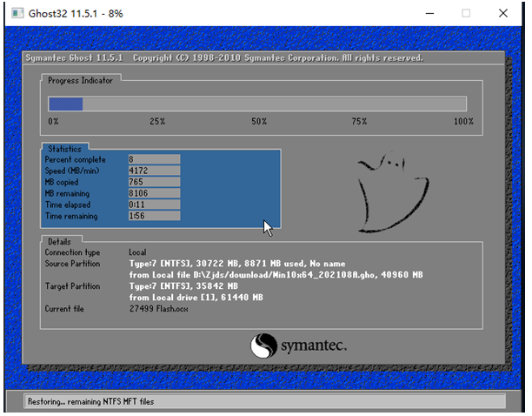
Task: Select the Speed (MB/min) value field
Action: pos(154,171)
